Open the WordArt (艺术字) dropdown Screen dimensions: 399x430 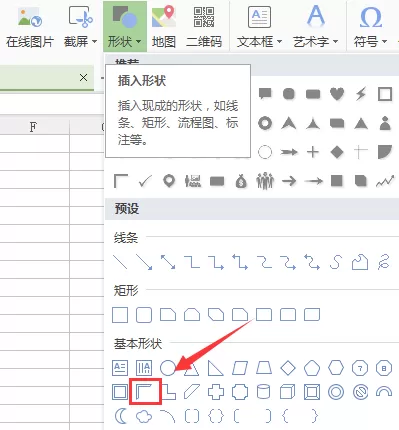pos(315,28)
